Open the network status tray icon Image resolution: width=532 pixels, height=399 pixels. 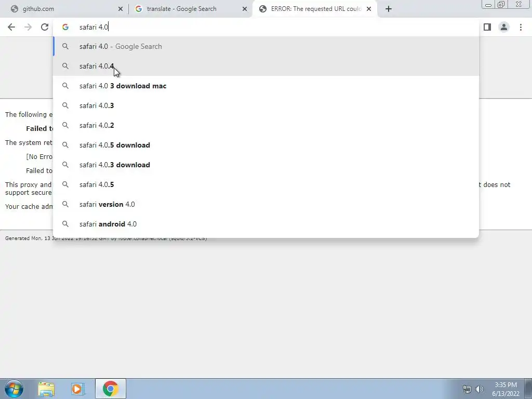tap(467, 389)
